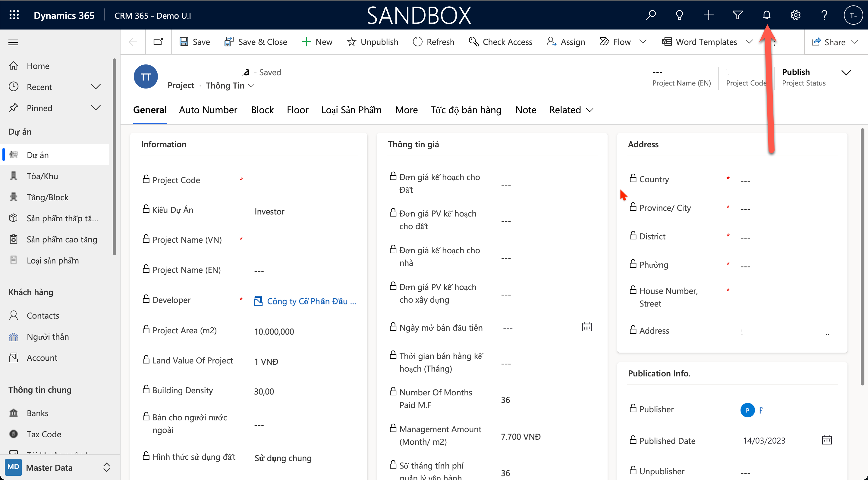Click the plus quick create icon
Screen dimensions: 868x480
[708, 15]
